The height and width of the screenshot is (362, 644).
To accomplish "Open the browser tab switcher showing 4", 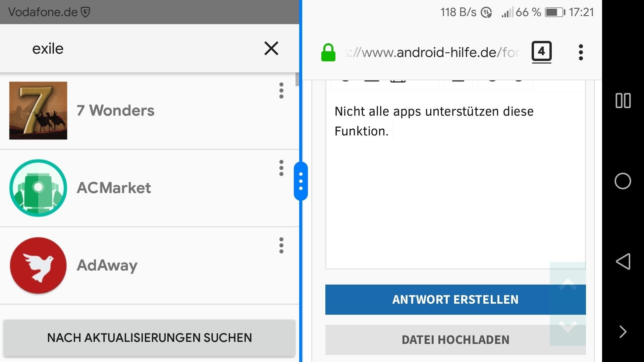I will point(541,52).
